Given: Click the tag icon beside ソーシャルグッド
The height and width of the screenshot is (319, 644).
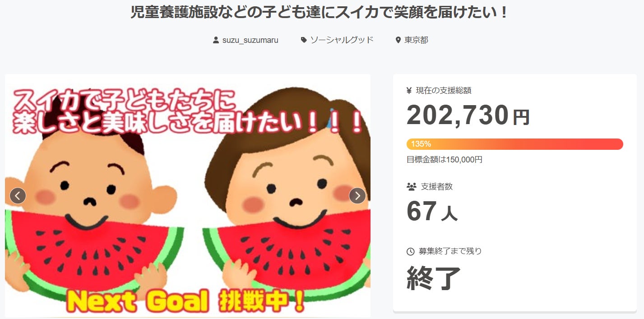Looking at the screenshot, I should click(304, 40).
